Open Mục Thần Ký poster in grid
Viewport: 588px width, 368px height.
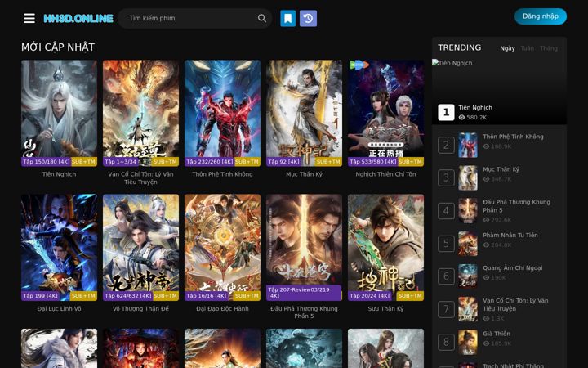(x=304, y=113)
